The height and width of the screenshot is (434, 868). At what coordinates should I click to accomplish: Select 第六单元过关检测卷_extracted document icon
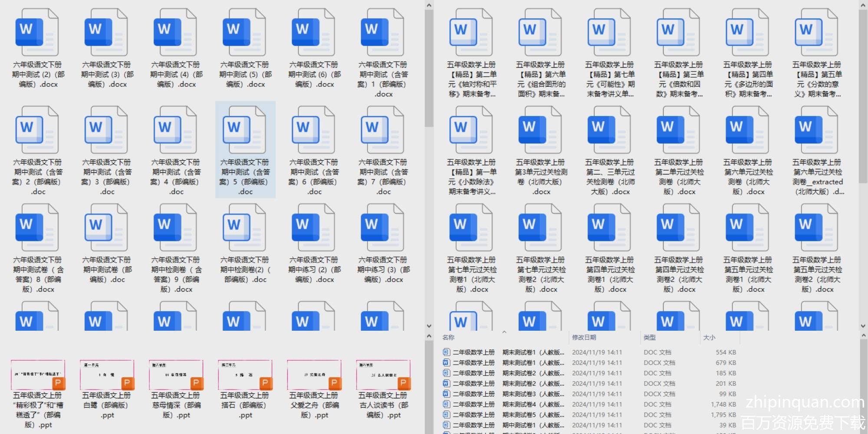pos(817,130)
